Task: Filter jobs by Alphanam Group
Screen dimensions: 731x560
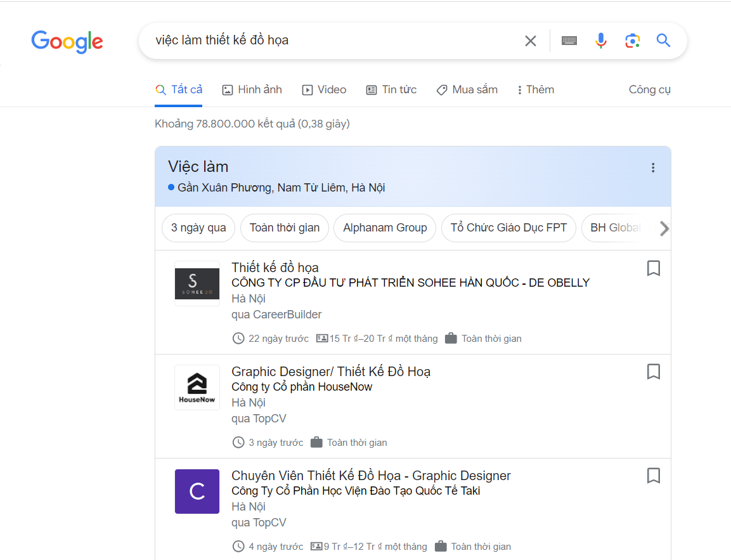Action: point(385,228)
